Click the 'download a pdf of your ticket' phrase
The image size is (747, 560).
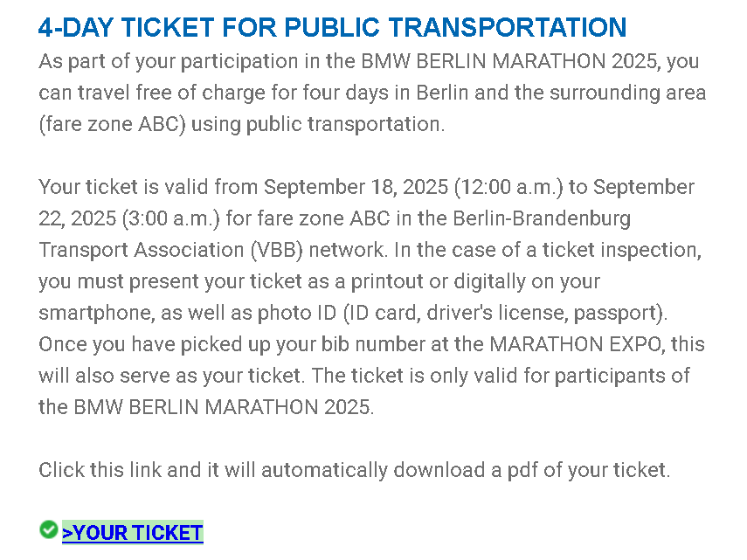(x=532, y=470)
